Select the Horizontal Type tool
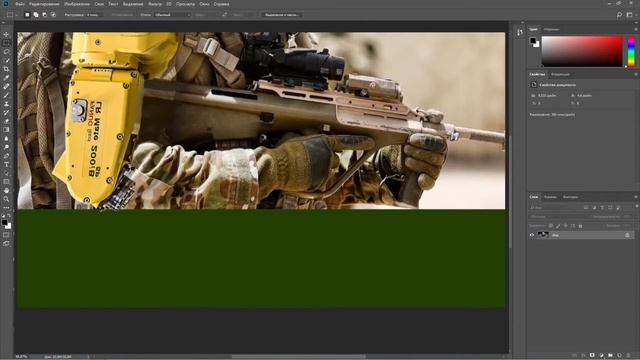Screen dimensions: 640x360 (x=6, y=164)
